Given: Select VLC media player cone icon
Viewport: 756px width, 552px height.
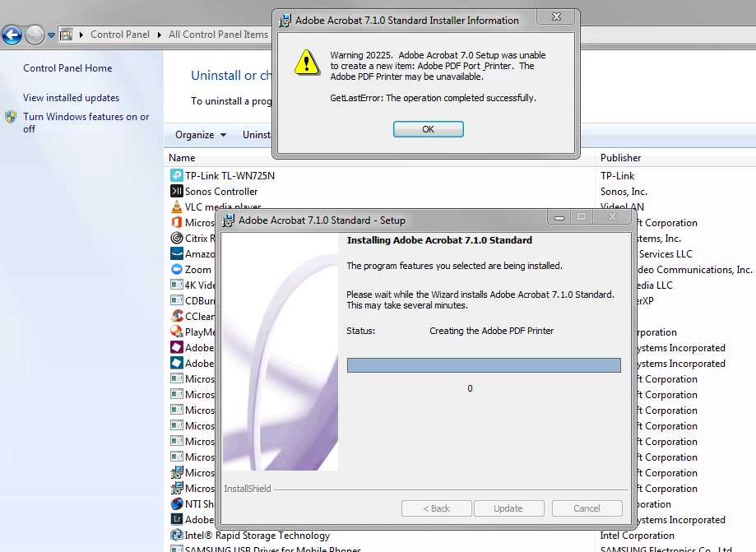Looking at the screenshot, I should click(177, 206).
